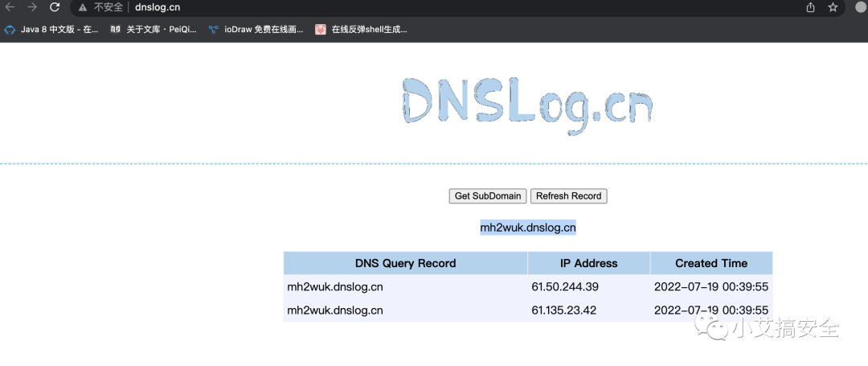The image size is (868, 366).
Task: Go forward to the next page
Action: click(x=32, y=7)
